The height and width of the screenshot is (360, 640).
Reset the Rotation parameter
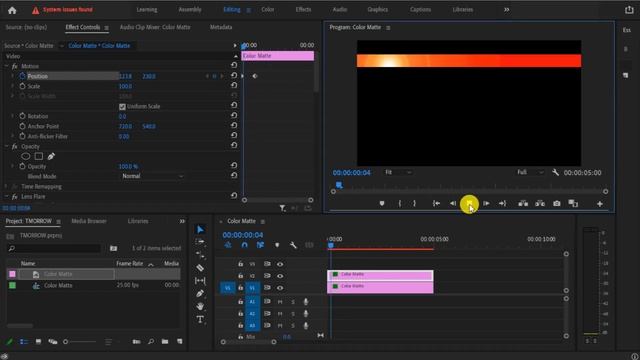tap(234, 116)
